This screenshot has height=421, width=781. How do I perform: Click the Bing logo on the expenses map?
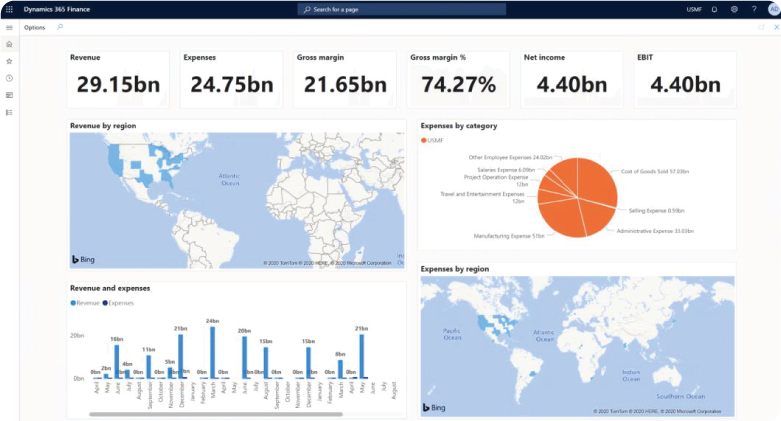click(x=434, y=408)
